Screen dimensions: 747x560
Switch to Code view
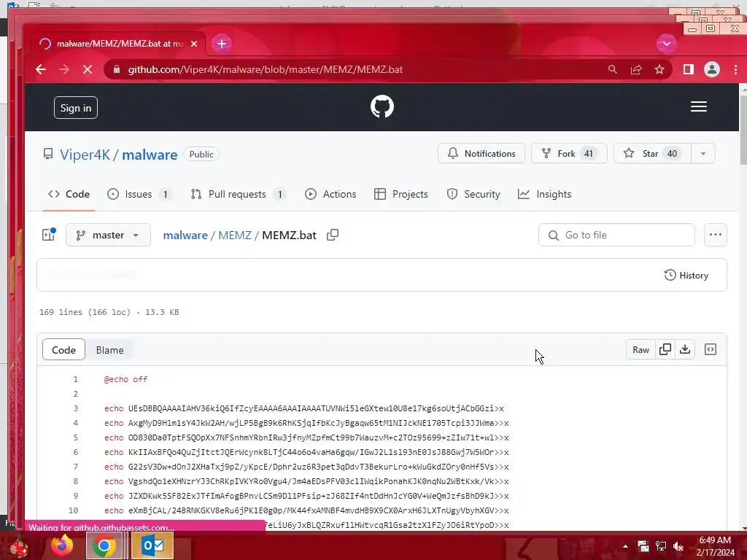64,350
